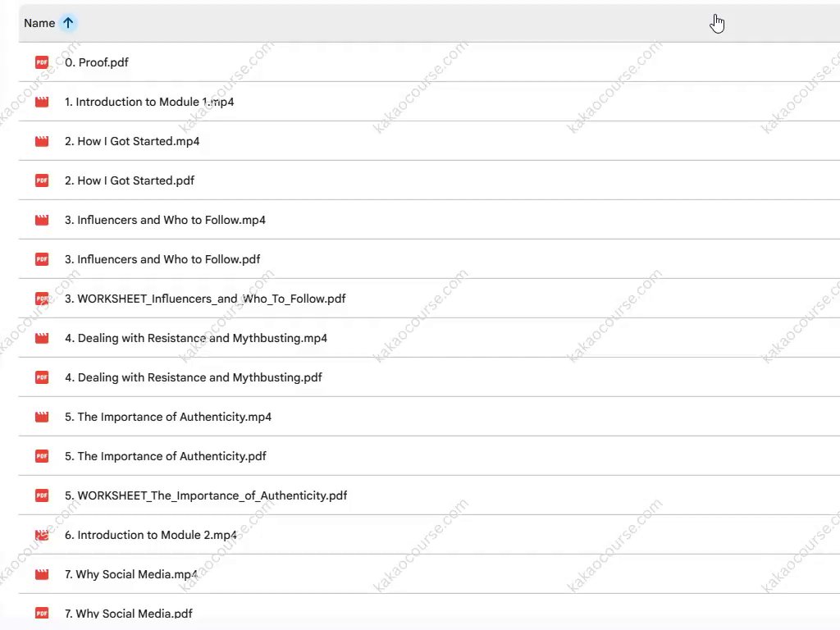Open 1. Introduction to Module 1.mp4
Screen dimensions: 840x630
tap(149, 102)
